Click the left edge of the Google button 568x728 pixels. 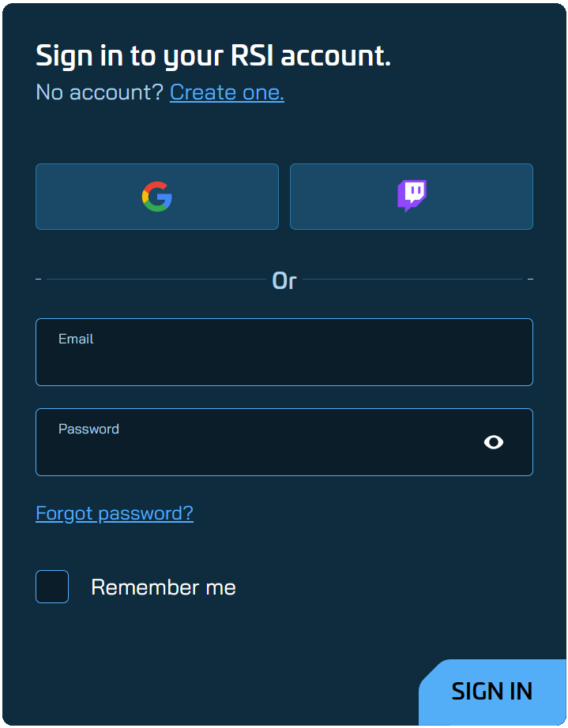41,197
